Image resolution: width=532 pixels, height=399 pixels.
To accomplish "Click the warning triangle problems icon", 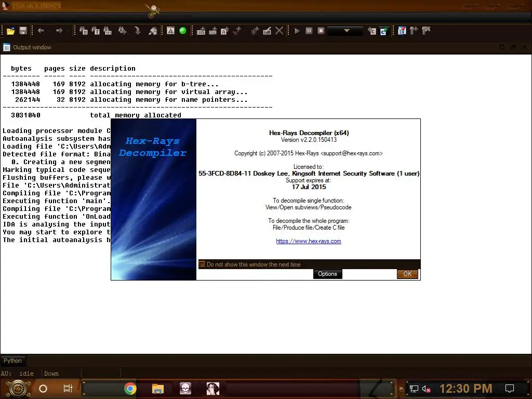I will (x=170, y=31).
